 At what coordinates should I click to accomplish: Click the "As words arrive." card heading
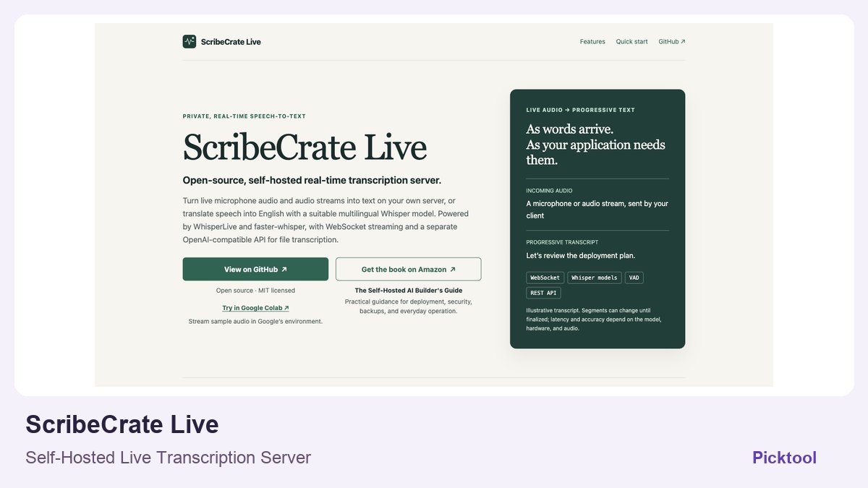(570, 129)
